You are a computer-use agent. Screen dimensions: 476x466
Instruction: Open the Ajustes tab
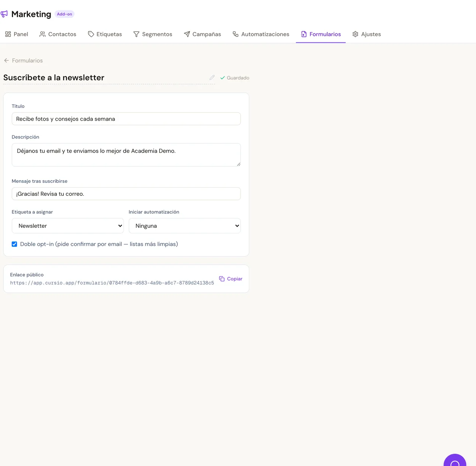tap(367, 34)
